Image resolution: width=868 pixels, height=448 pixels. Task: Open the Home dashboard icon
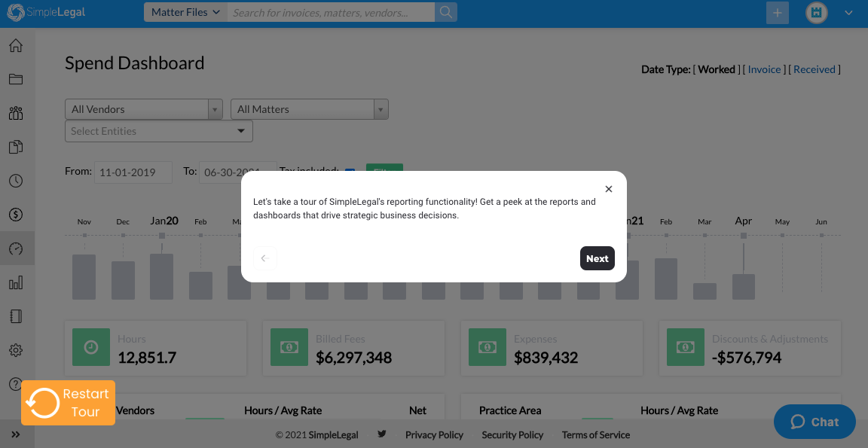click(15, 45)
